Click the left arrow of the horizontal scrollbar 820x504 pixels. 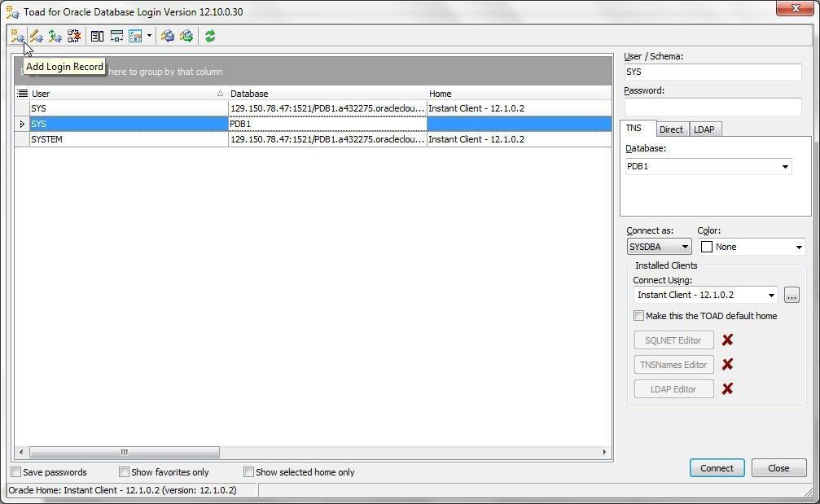click(x=21, y=452)
